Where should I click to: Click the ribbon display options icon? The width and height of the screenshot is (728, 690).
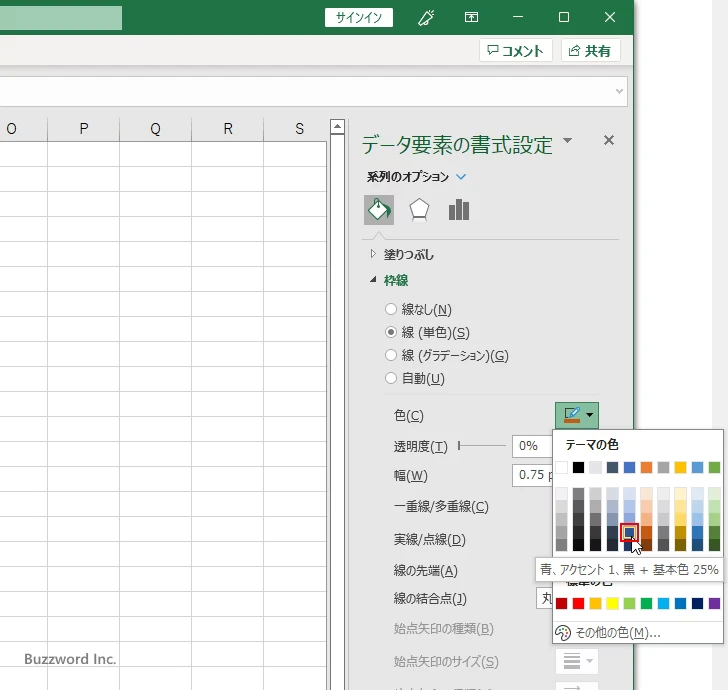click(471, 18)
